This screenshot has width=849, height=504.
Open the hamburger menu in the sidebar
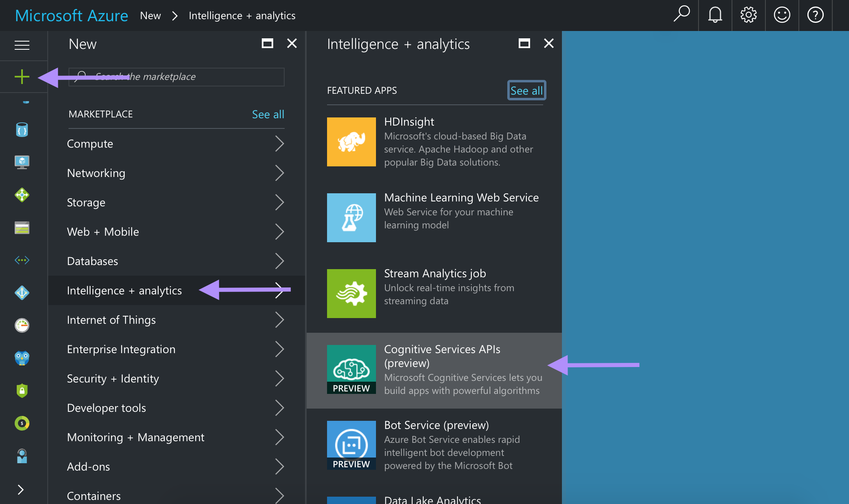tap(22, 45)
